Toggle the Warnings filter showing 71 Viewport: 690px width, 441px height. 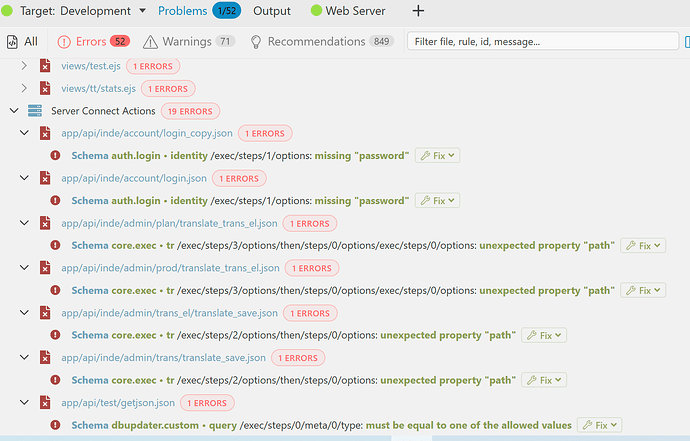point(189,42)
